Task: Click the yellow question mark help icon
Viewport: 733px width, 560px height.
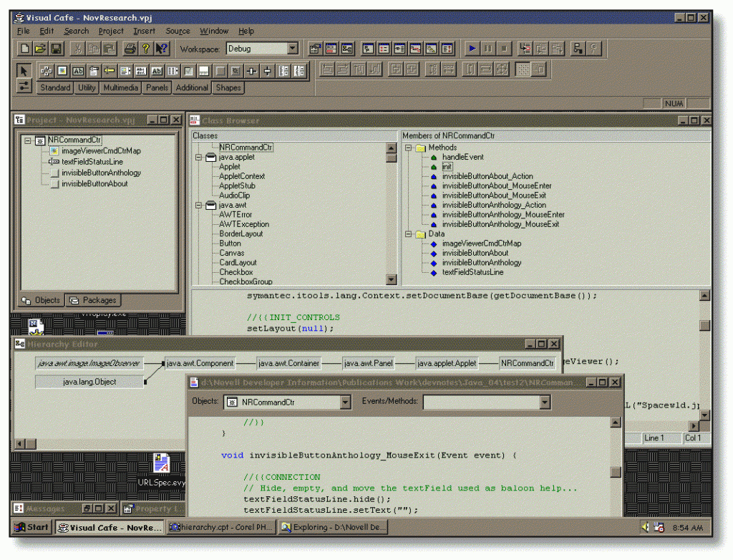Action: 146,49
